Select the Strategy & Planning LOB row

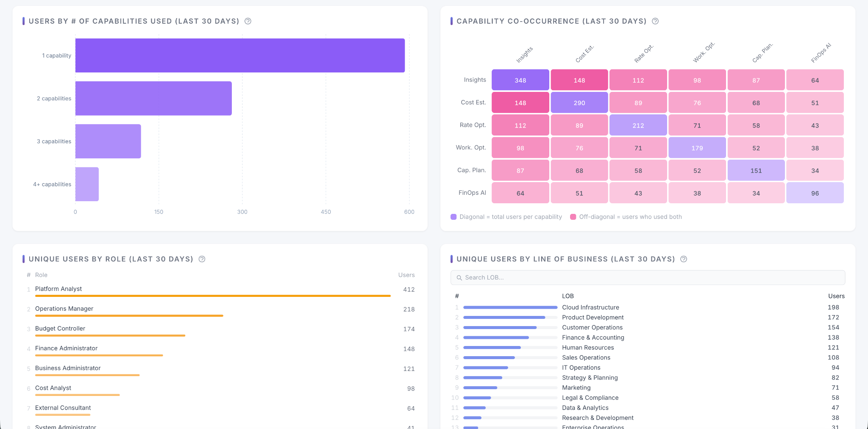pos(648,378)
